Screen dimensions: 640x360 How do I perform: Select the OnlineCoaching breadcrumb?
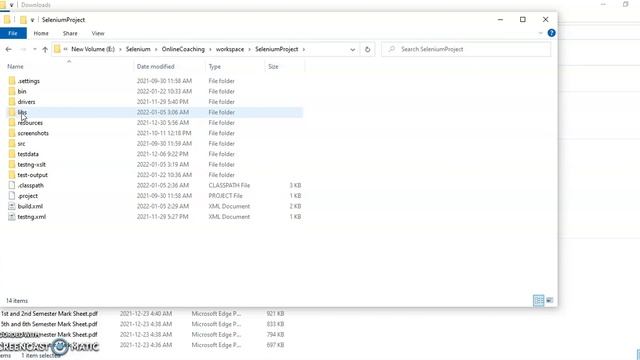183,49
